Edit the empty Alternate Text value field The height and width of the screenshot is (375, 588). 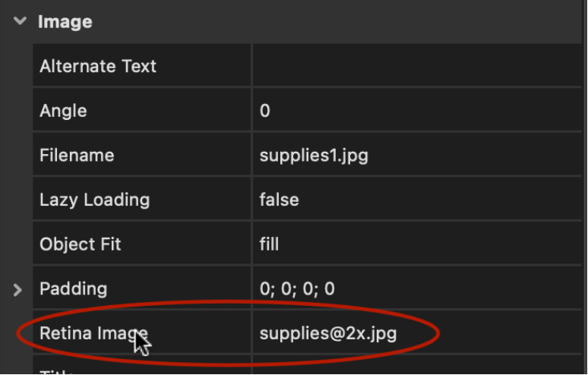click(x=417, y=65)
